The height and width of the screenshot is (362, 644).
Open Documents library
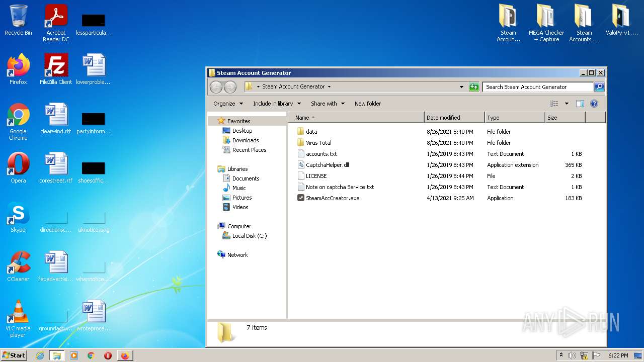[246, 178]
